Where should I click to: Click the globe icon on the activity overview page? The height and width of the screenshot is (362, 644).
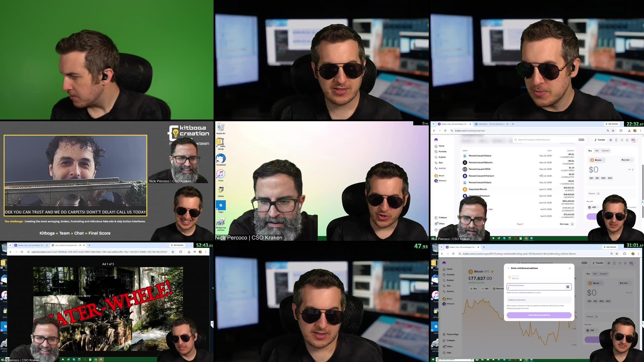(611, 140)
